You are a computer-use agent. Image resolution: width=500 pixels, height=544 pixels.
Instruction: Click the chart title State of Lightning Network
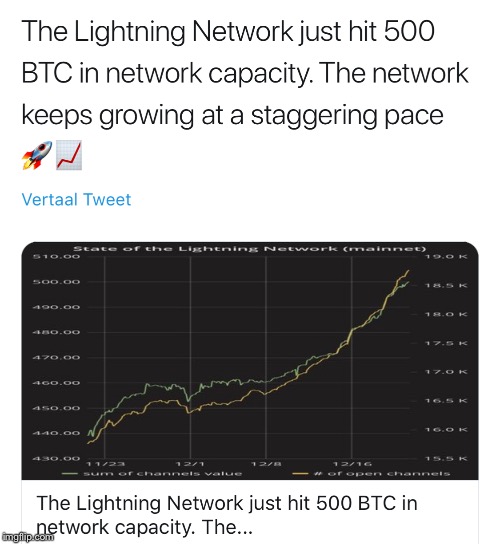point(249,249)
